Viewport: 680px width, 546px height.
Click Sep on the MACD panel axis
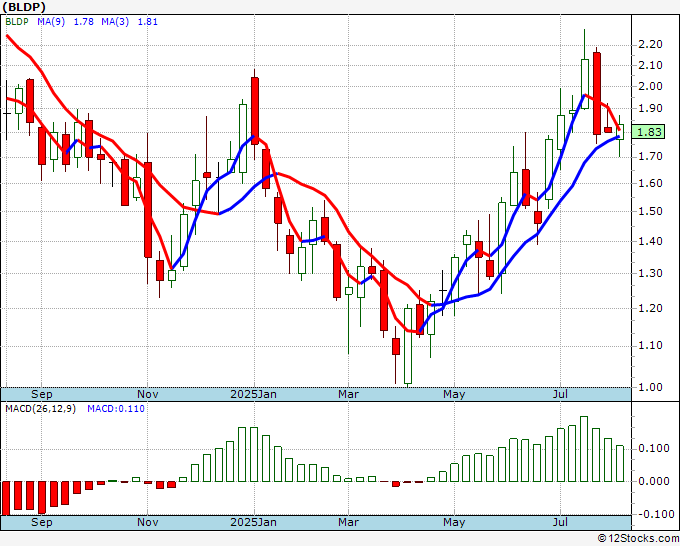[42, 522]
